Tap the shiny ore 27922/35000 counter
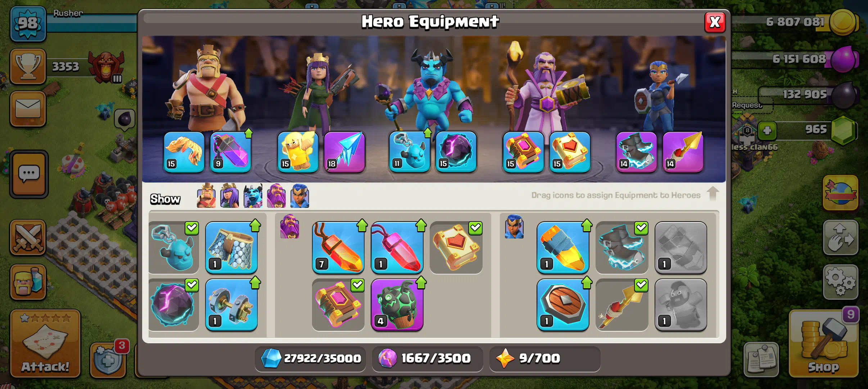 (310, 358)
